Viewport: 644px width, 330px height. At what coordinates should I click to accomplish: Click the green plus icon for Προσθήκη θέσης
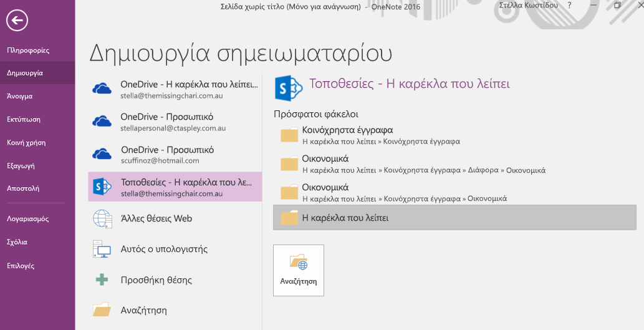[x=102, y=280]
